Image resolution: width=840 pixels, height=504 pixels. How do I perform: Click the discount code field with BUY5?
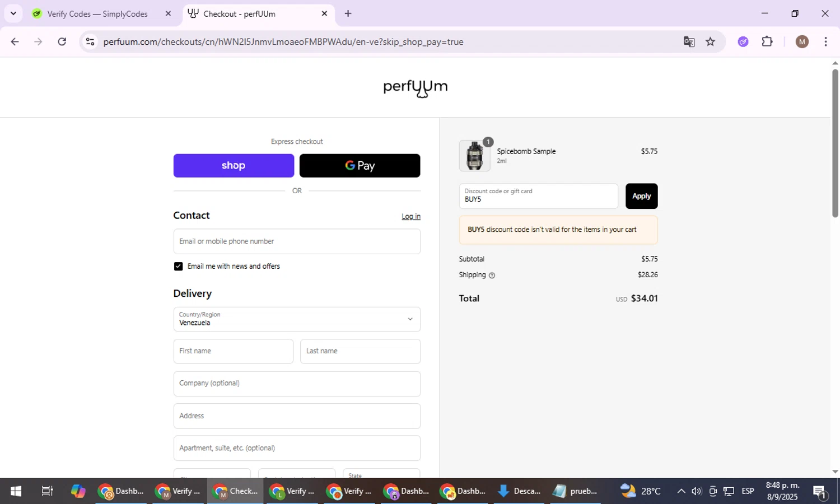[538, 196]
